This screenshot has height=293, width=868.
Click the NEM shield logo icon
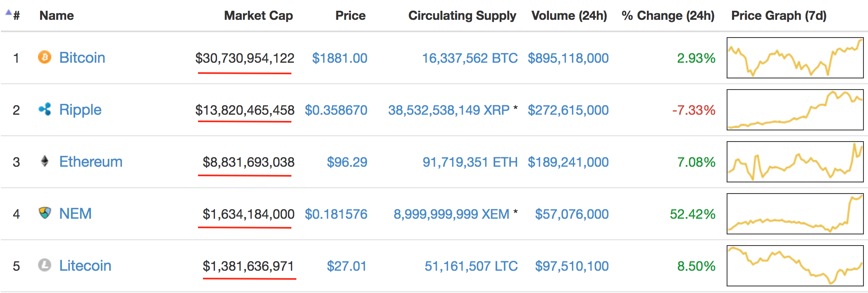point(45,213)
